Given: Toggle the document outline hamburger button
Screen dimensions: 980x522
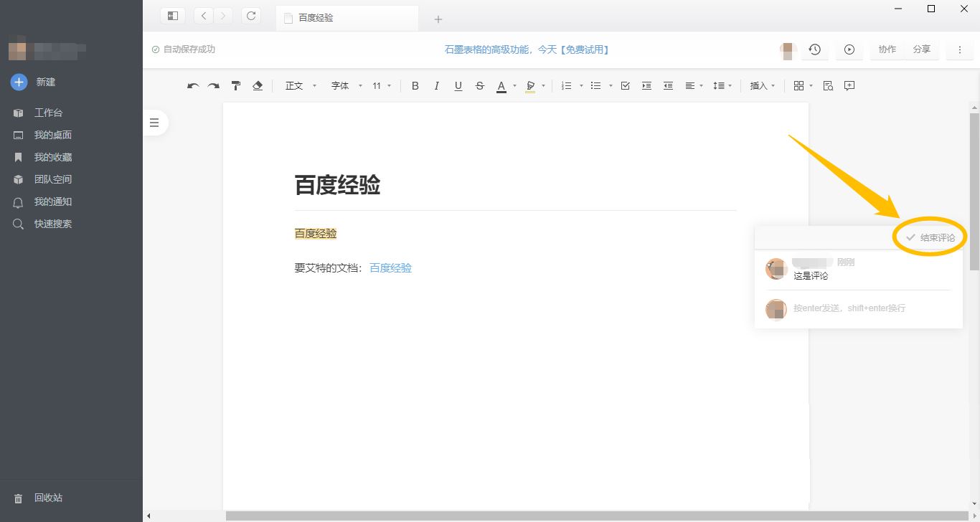Looking at the screenshot, I should 154,123.
